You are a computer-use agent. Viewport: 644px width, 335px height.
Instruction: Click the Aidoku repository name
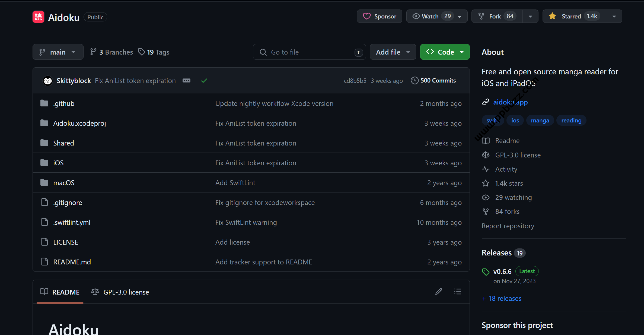point(64,17)
